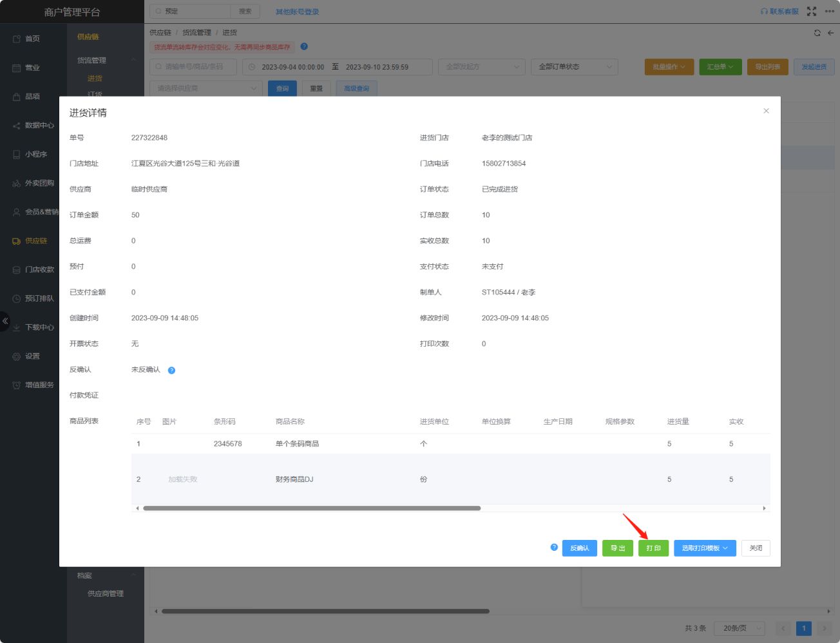Click clock icon in date range field

[x=252, y=67]
